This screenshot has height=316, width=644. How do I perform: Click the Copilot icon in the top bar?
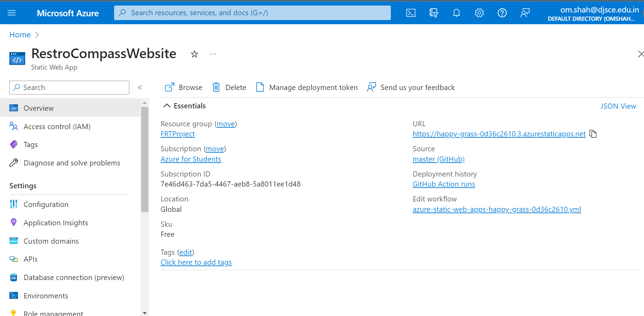(433, 12)
